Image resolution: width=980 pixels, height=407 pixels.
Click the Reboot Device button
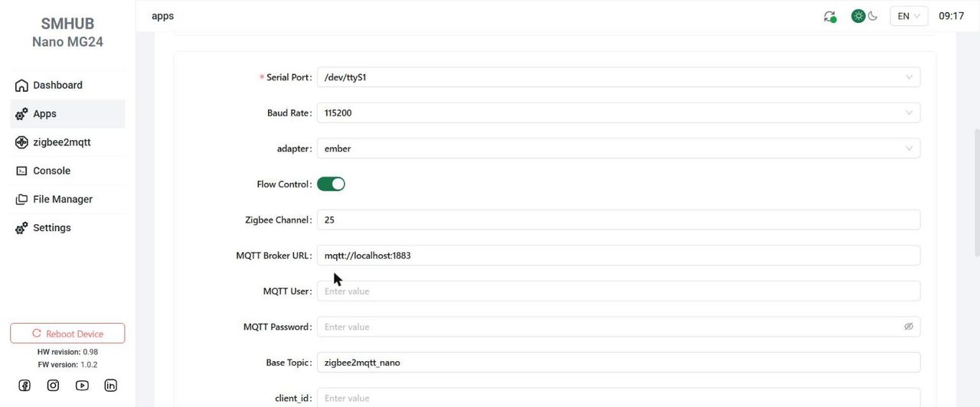pyautogui.click(x=67, y=334)
